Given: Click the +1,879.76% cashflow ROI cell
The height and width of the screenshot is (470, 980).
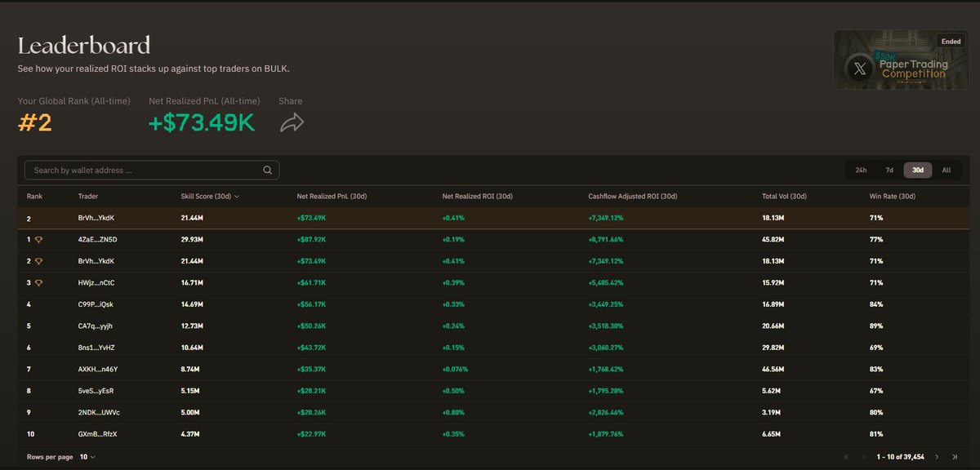Looking at the screenshot, I should (606, 434).
